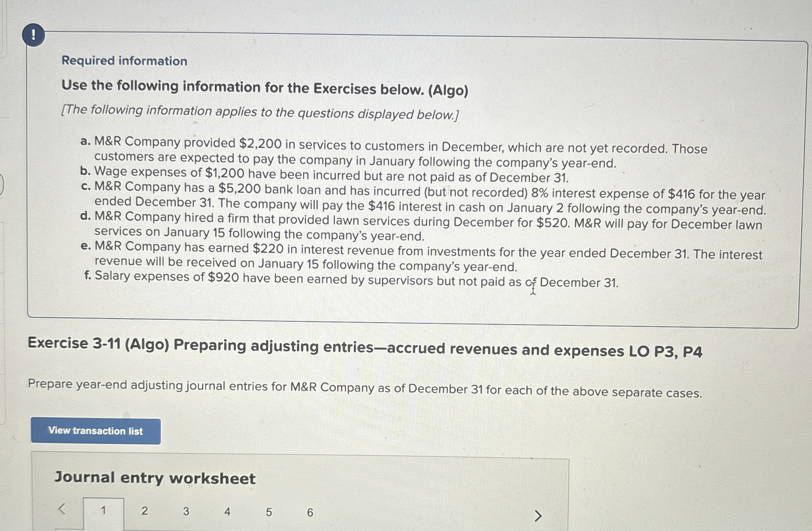Click the previous entry left chevron
This screenshot has width=812, height=531.
pyautogui.click(x=62, y=509)
